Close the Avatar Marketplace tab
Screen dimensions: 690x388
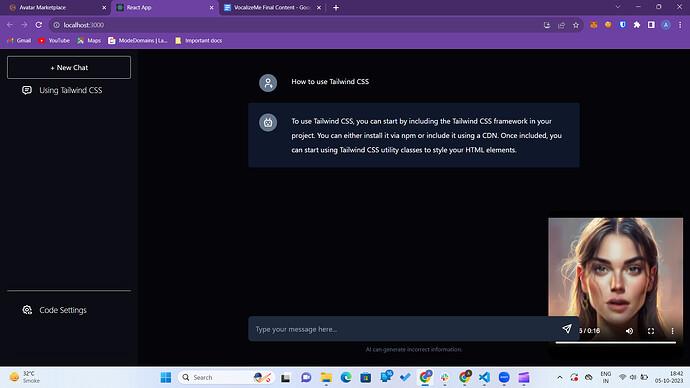[104, 7]
